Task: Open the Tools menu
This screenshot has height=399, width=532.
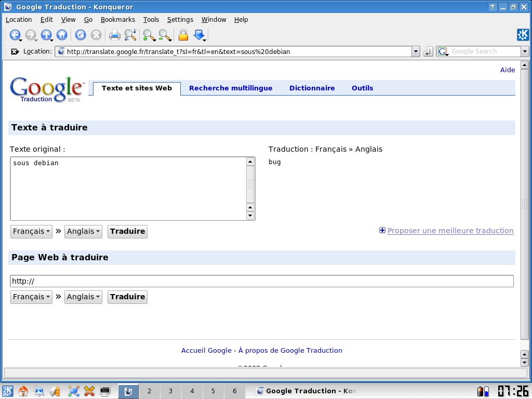Action: [x=151, y=20]
